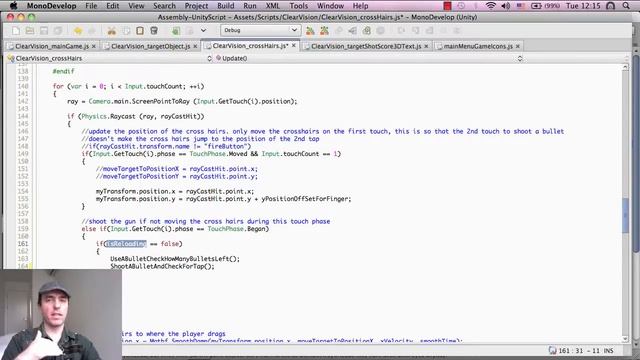
Task: Click the scroll-up arrow of the editor scrollbar
Action: (625, 67)
